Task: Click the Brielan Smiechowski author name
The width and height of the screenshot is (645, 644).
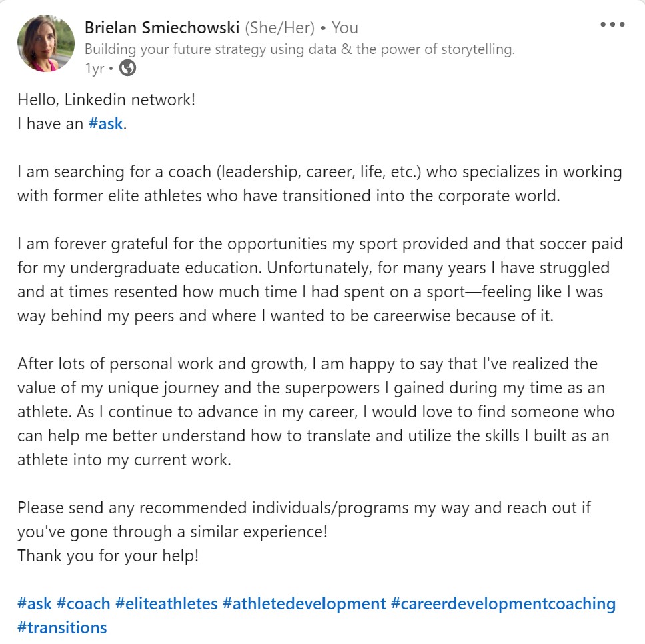Action: point(162,28)
